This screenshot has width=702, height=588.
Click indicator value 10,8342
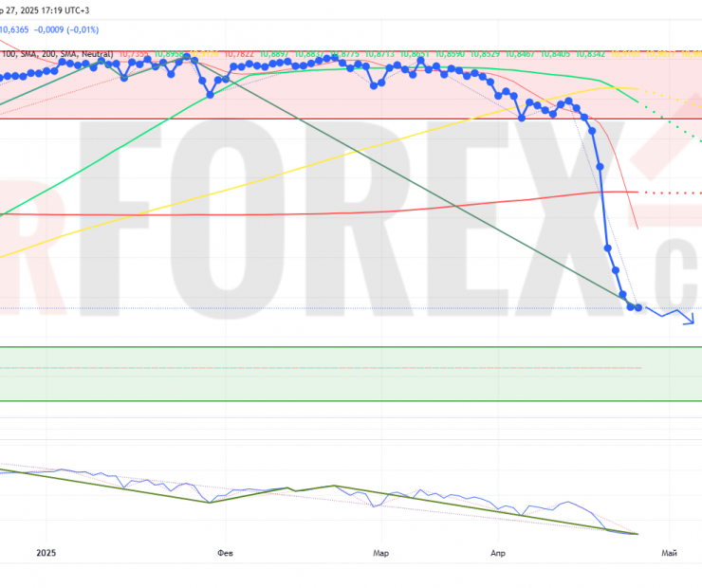[590, 54]
